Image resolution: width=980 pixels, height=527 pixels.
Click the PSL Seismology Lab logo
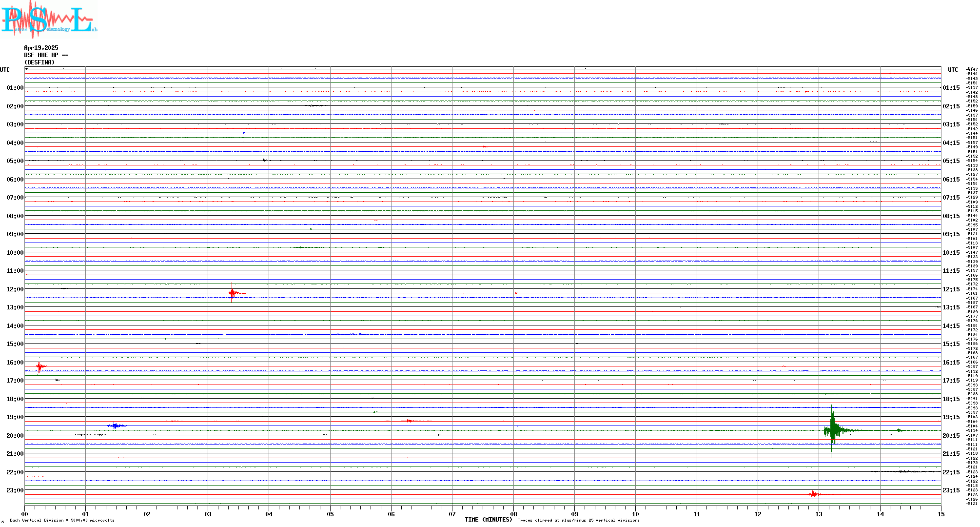49,20
